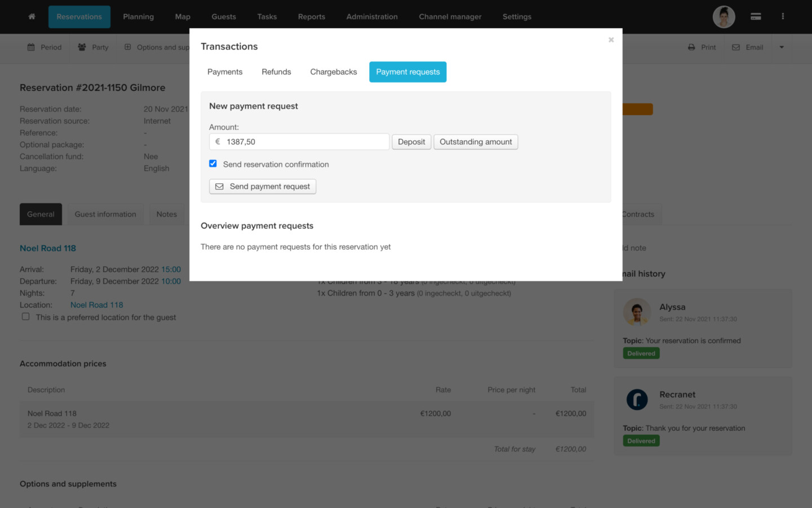This screenshot has width=812, height=508.
Task: Click into the Amount input field
Action: [304, 142]
